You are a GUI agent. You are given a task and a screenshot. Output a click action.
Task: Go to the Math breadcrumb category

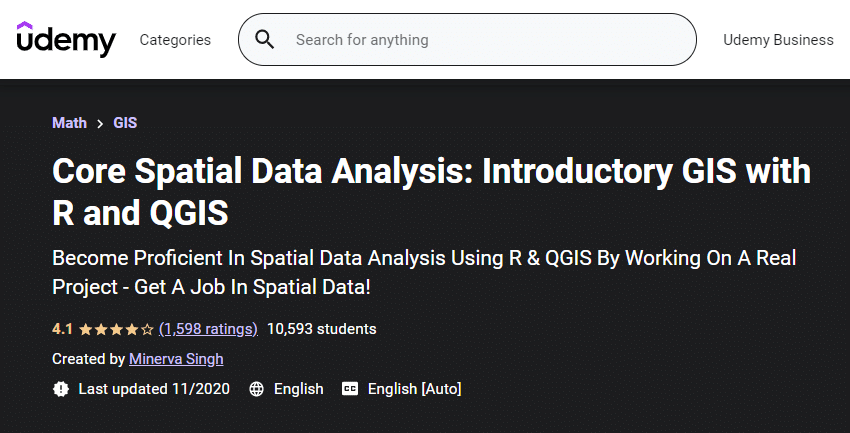tap(69, 123)
